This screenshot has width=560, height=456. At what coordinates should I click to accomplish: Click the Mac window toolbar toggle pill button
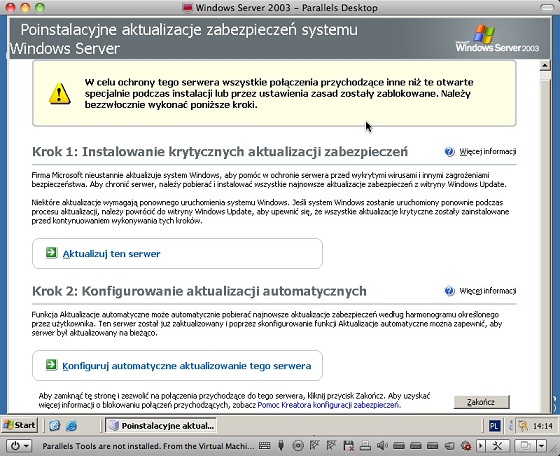547,7
